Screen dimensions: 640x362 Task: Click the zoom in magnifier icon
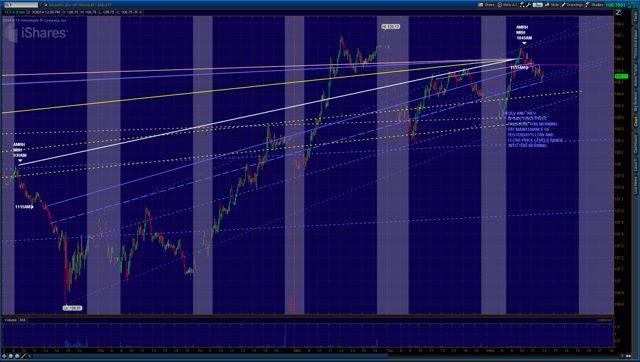[11, 356]
